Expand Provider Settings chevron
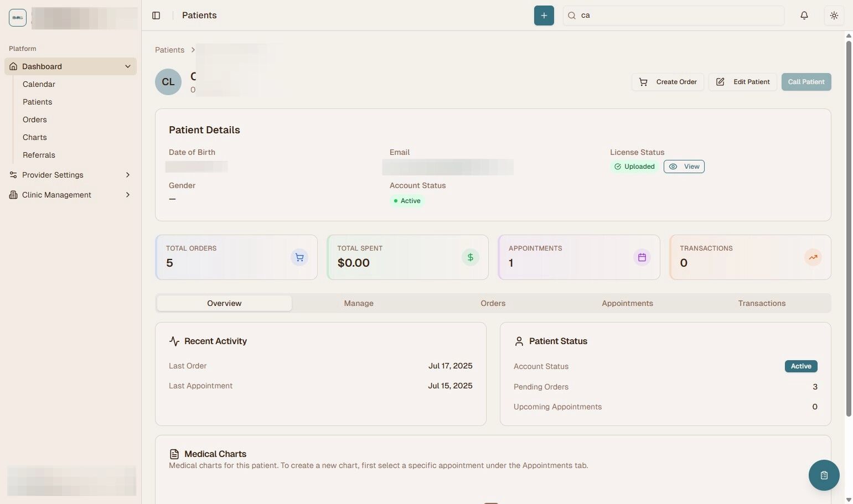This screenshot has width=853, height=504. click(x=128, y=175)
